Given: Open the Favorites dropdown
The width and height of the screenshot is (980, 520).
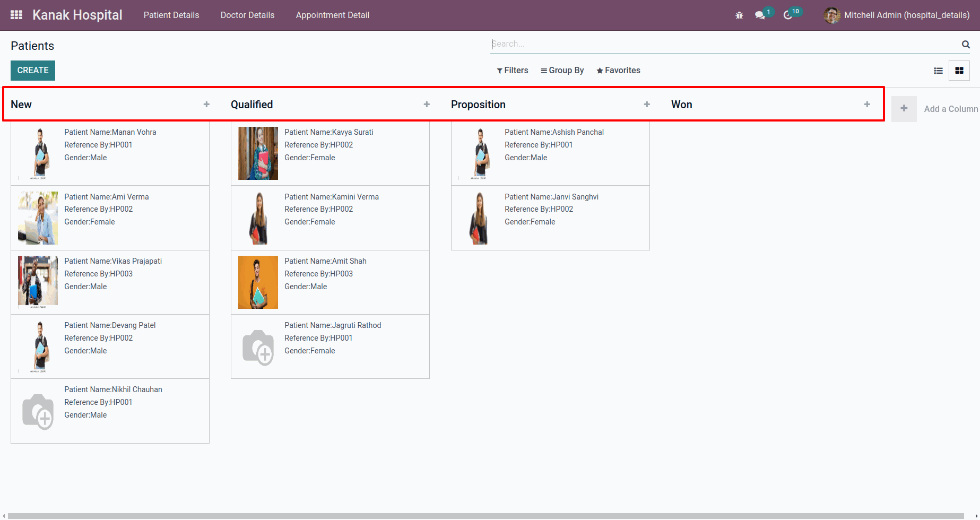Looking at the screenshot, I should [618, 70].
